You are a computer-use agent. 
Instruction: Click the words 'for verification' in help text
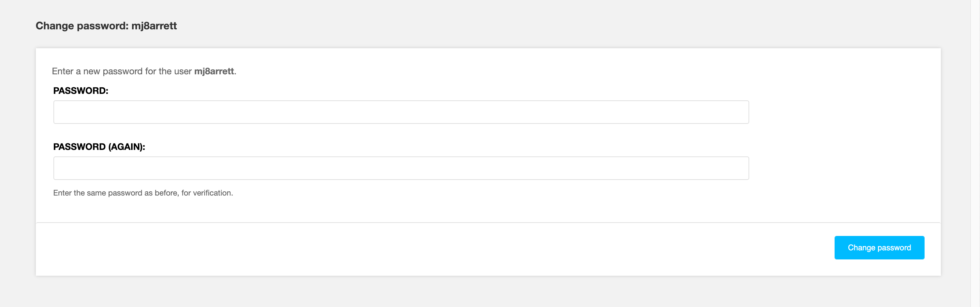point(207,193)
